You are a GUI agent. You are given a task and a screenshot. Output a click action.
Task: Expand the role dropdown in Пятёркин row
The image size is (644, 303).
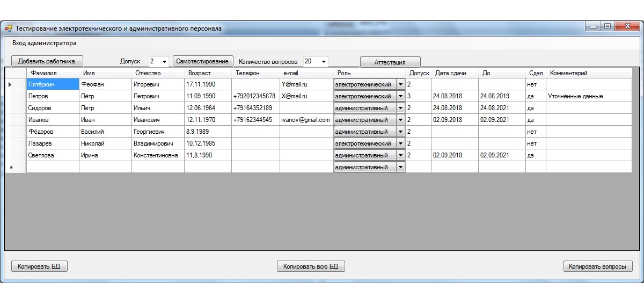click(x=400, y=84)
